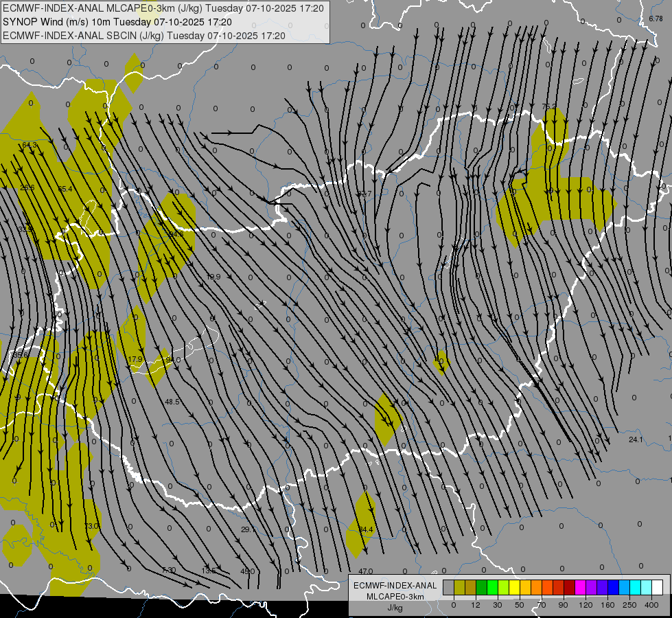Screen dimensions: 672x618
Task: Click the map value '84.4'
Action: pos(366,529)
